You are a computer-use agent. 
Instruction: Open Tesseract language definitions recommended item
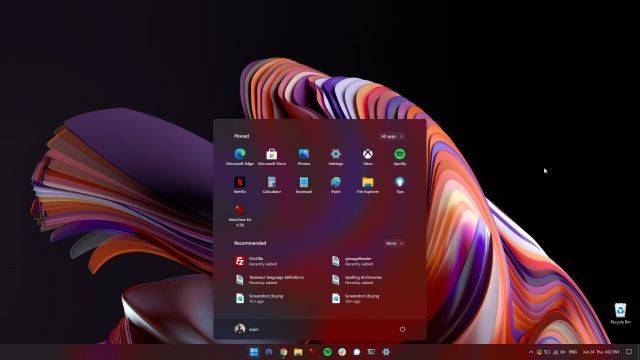pos(269,280)
